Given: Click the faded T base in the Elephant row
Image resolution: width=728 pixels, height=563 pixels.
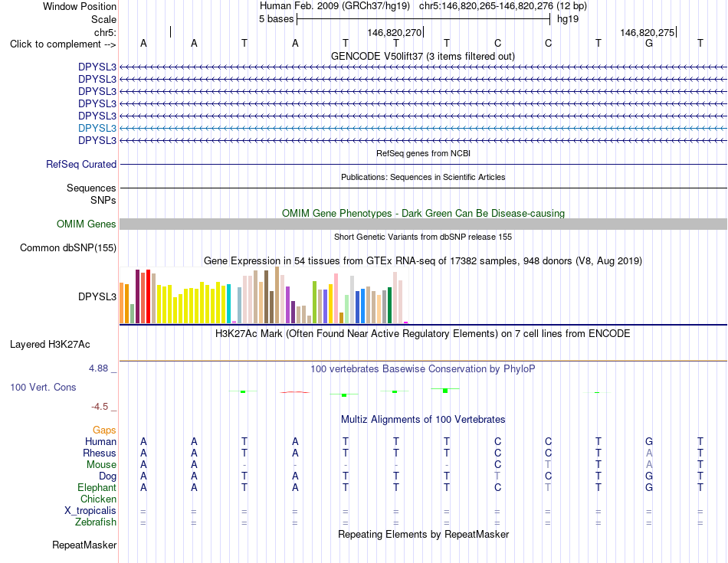Looking at the screenshot, I should 548,487.
